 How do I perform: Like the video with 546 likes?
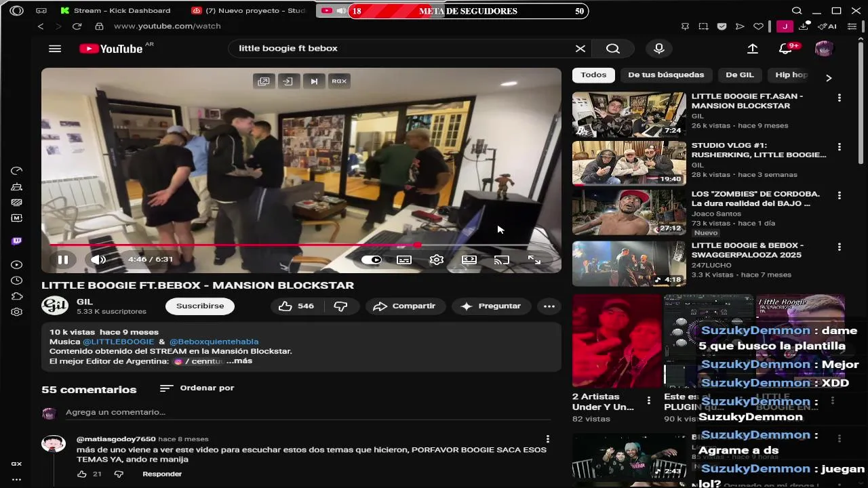(296, 306)
